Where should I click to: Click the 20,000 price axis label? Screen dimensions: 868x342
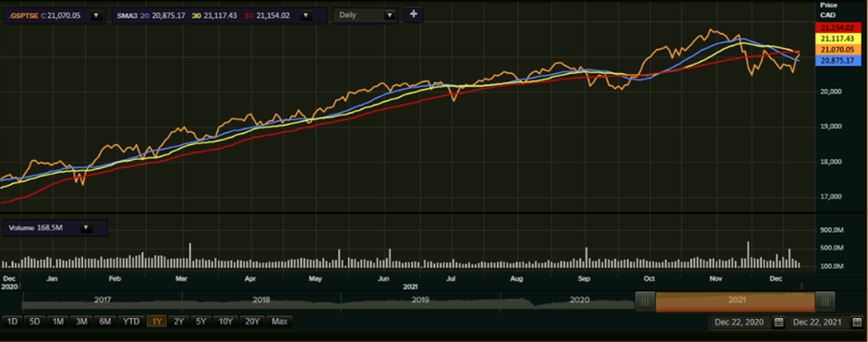pyautogui.click(x=831, y=92)
